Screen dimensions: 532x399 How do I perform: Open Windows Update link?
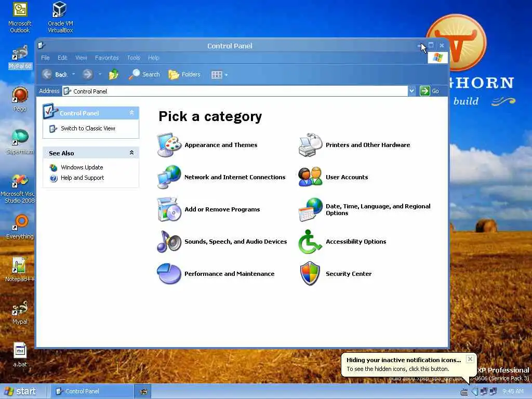point(82,167)
